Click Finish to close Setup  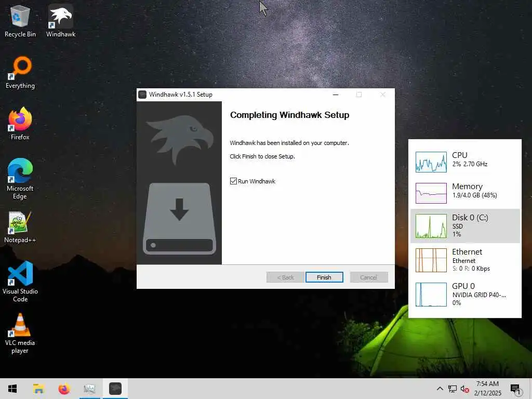(324, 277)
